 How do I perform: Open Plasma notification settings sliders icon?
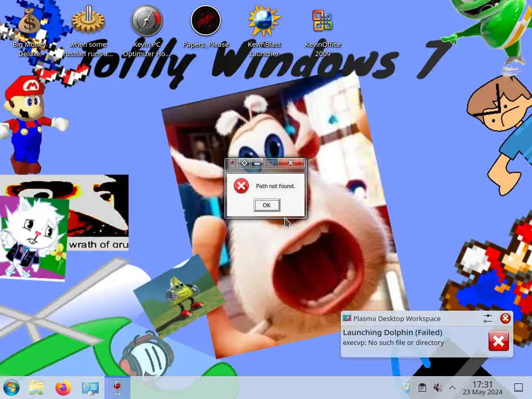click(487, 318)
